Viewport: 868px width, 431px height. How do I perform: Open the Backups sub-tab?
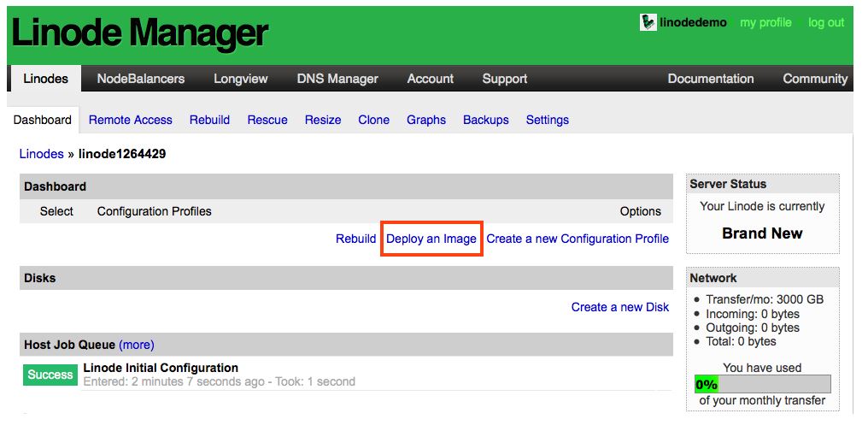[486, 120]
